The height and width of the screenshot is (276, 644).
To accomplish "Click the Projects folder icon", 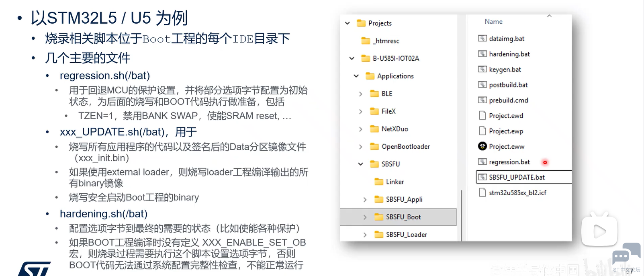I will pos(361,23).
